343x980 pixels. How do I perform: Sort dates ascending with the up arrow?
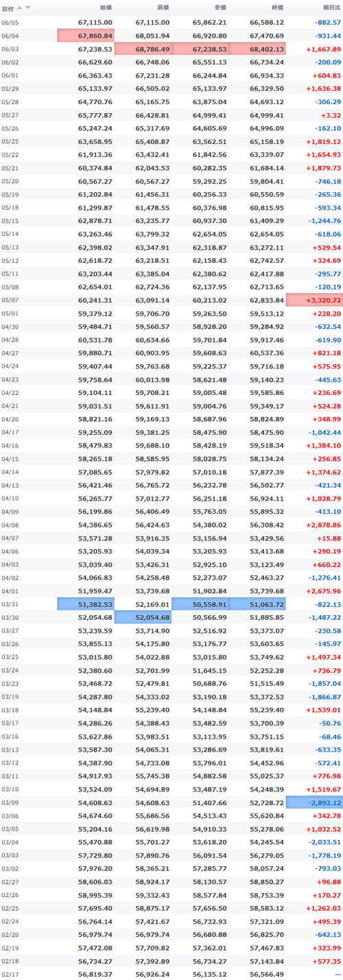[19, 8]
